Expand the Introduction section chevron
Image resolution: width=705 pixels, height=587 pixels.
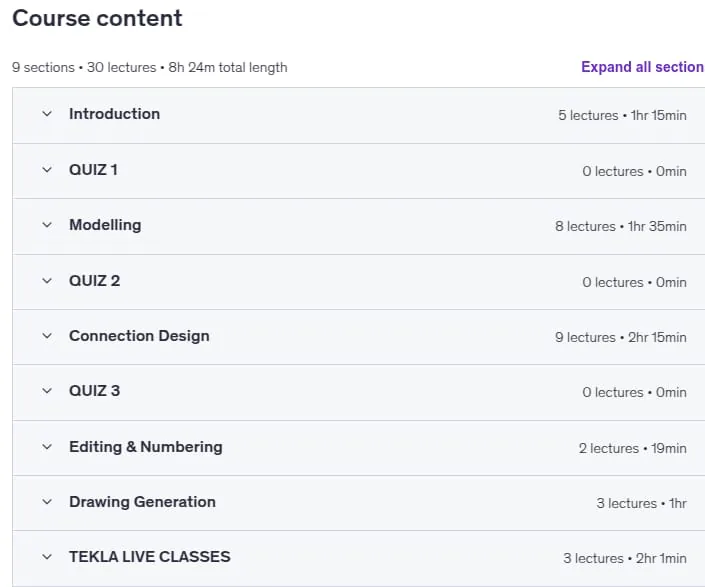(x=47, y=114)
